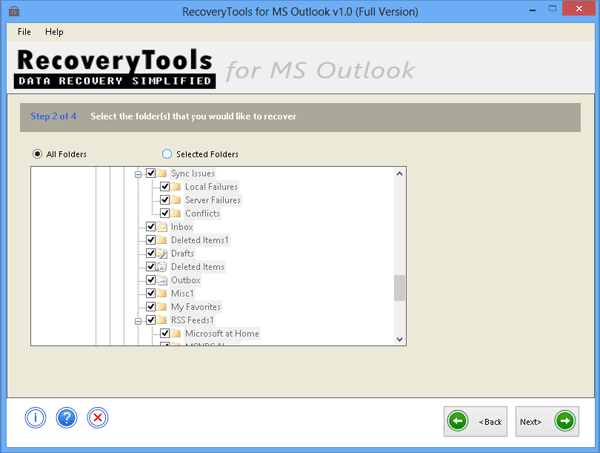Click the Deleted Items1 folder icon
600x453 pixels.
pyautogui.click(x=162, y=240)
